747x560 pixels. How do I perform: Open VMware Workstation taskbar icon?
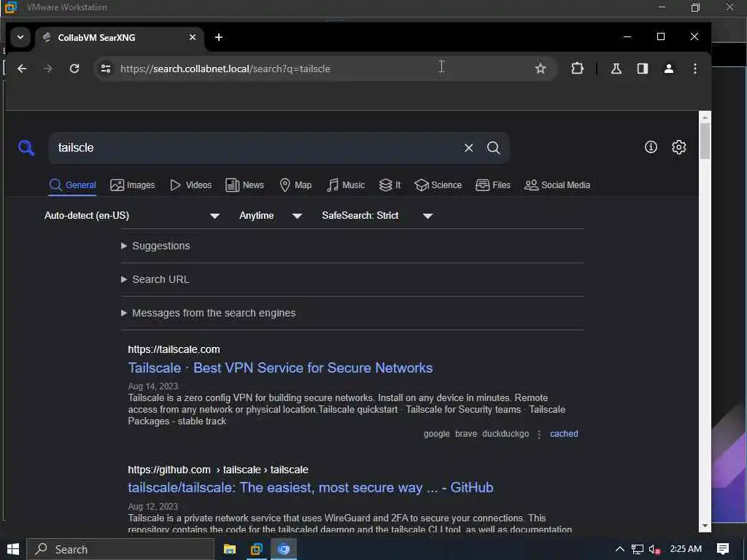point(256,549)
